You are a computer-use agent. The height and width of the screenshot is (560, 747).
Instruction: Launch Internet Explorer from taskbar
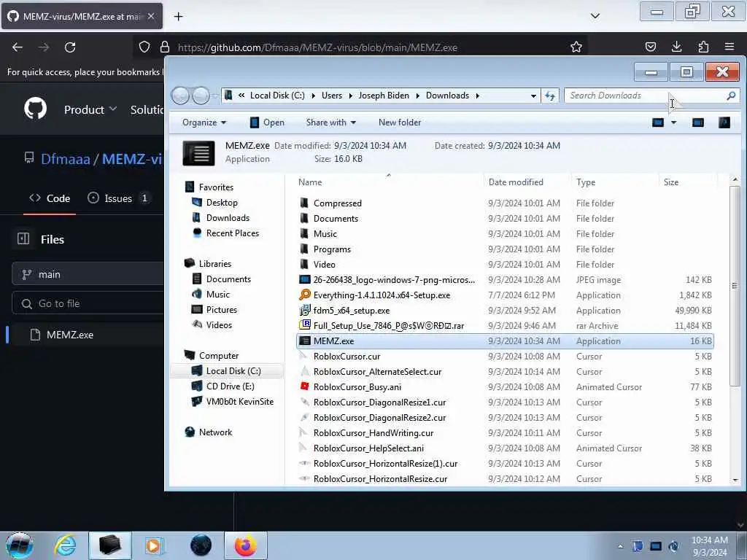tap(65, 545)
